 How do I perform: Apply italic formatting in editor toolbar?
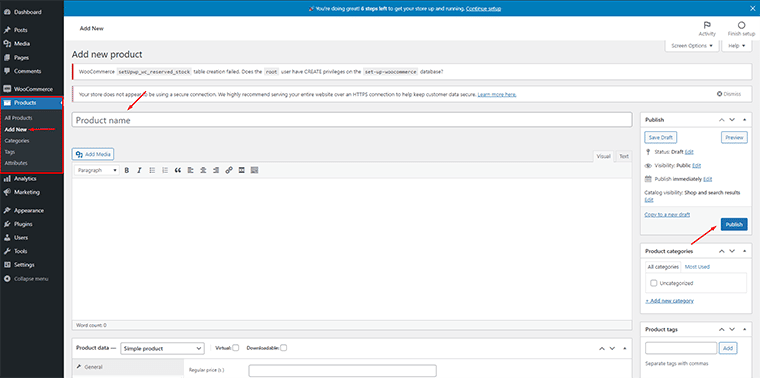pyautogui.click(x=139, y=170)
